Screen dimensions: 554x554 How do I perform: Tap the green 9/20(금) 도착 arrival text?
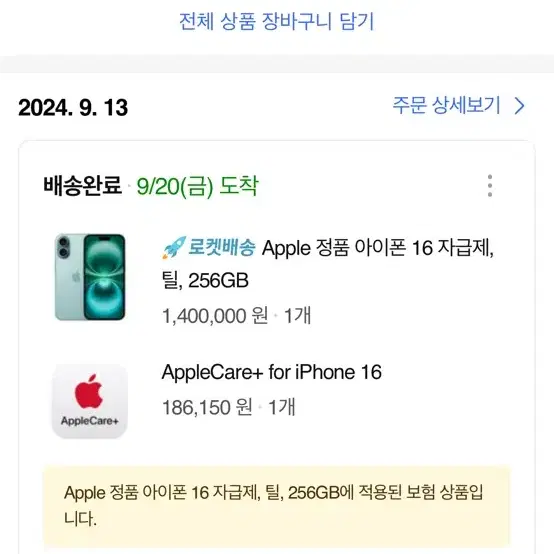point(198,186)
